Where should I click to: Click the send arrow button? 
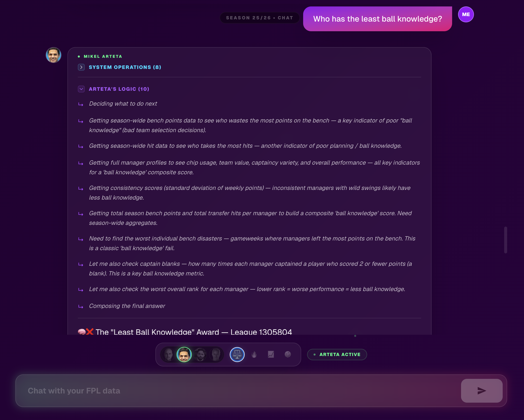pos(482,390)
